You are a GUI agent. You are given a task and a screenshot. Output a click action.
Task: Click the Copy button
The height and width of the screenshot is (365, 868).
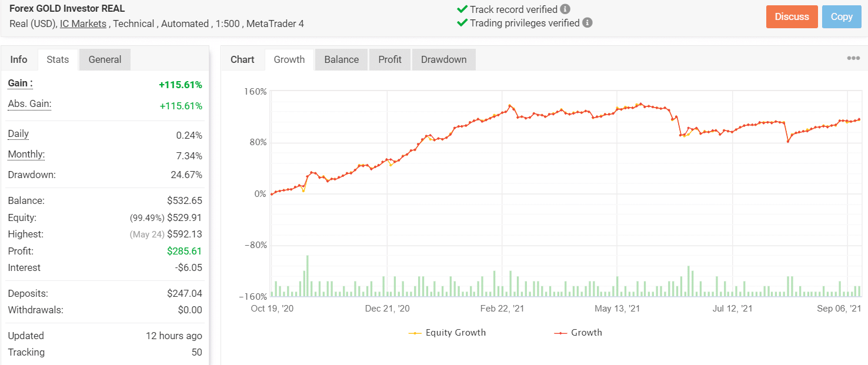click(x=842, y=16)
